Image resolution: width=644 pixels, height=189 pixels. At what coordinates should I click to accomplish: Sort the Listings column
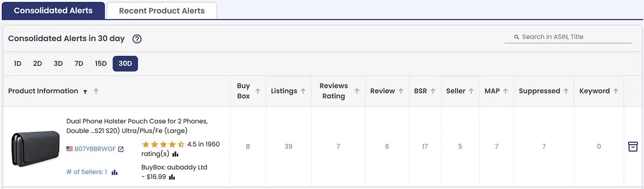tap(303, 91)
